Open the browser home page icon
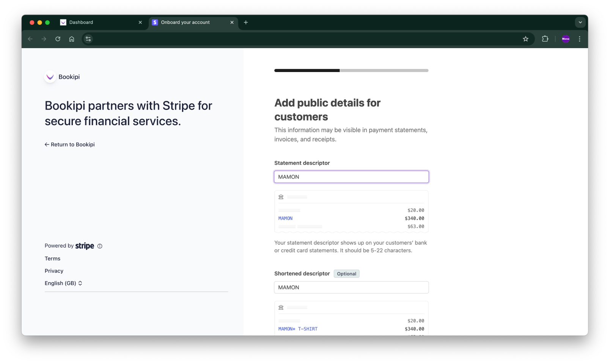610x364 pixels. click(71, 39)
